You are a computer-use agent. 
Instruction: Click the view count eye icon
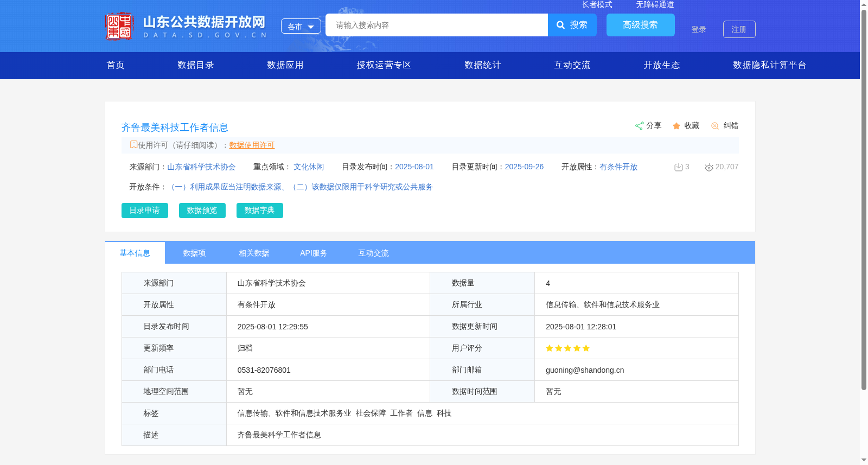pyautogui.click(x=709, y=167)
